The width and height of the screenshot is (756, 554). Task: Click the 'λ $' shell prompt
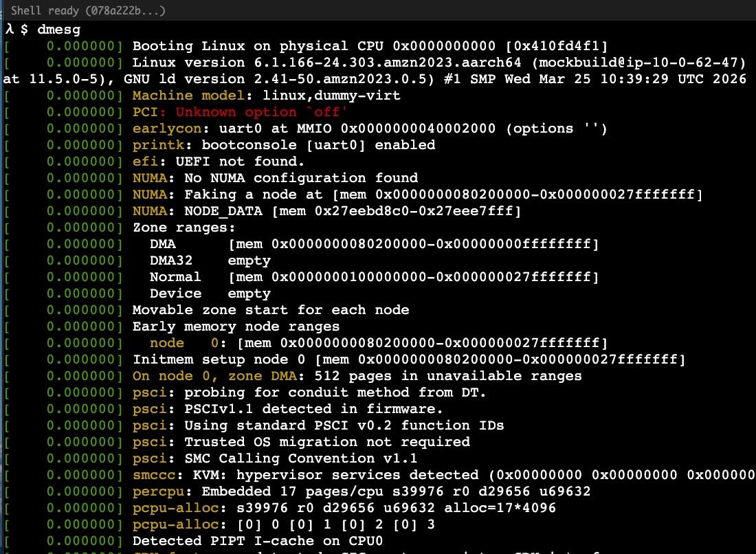click(17, 30)
